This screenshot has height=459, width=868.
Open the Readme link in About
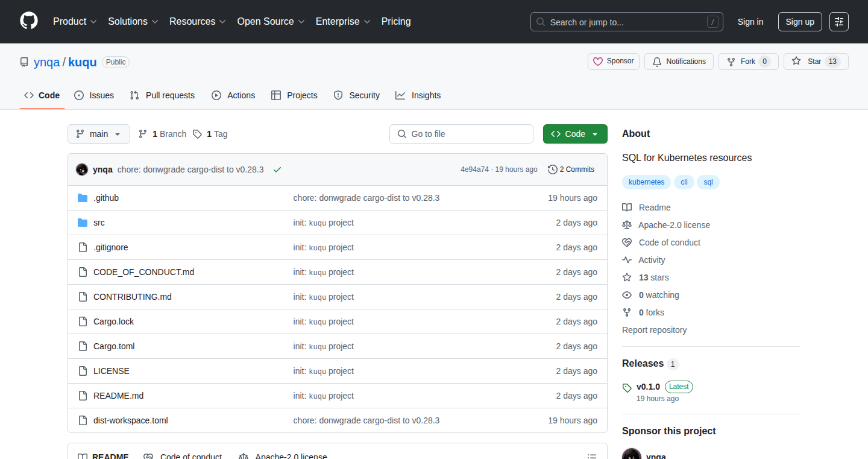pos(646,207)
